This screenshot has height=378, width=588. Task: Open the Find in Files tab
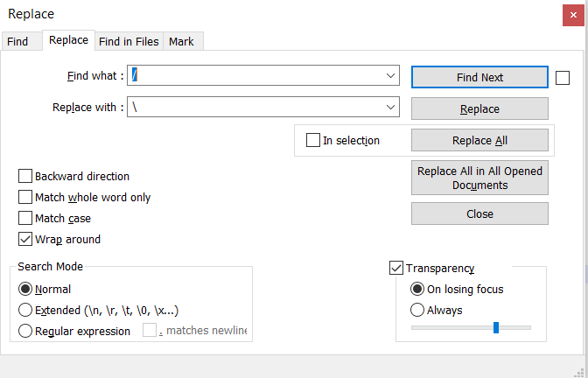129,42
